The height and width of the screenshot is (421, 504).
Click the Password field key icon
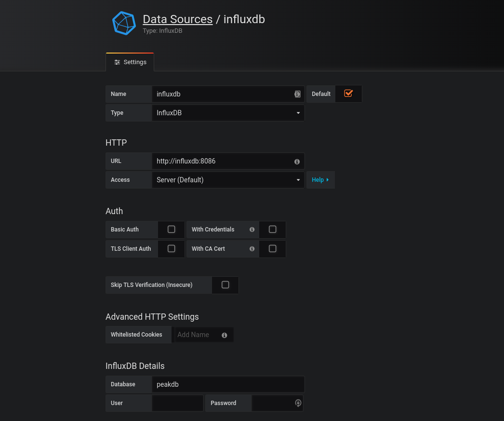[298, 403]
